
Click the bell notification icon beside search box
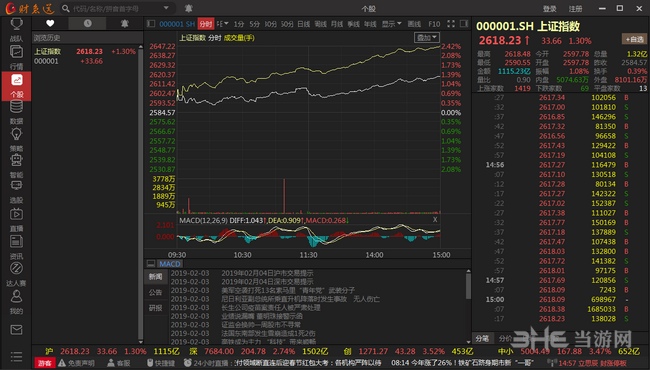(x=188, y=8)
